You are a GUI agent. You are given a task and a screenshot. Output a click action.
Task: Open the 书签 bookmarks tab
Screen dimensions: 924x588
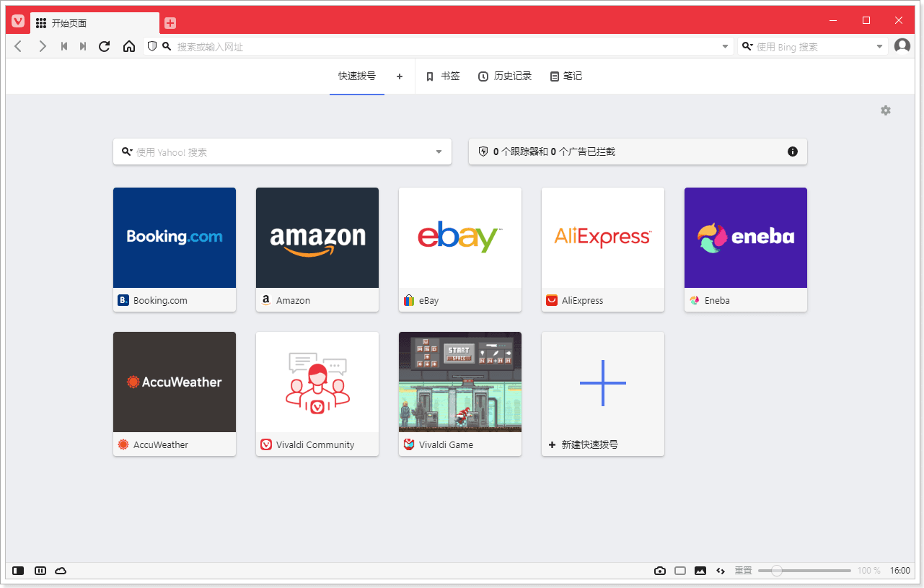[x=443, y=76]
